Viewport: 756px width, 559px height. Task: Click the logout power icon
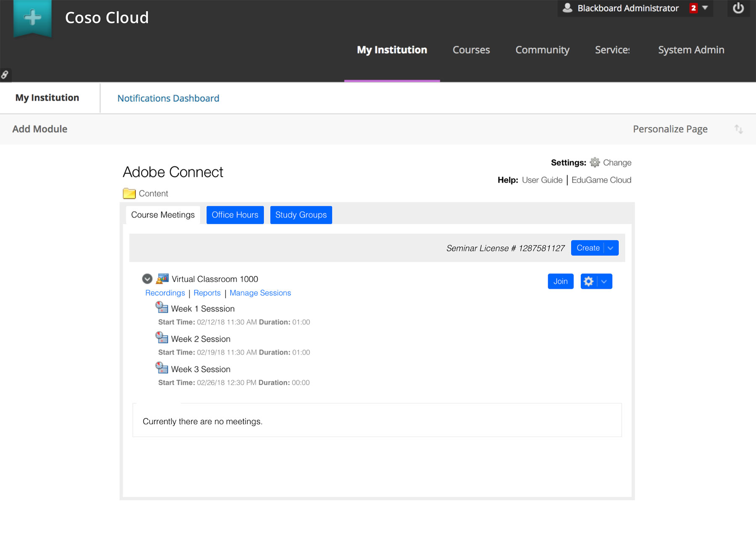click(738, 8)
